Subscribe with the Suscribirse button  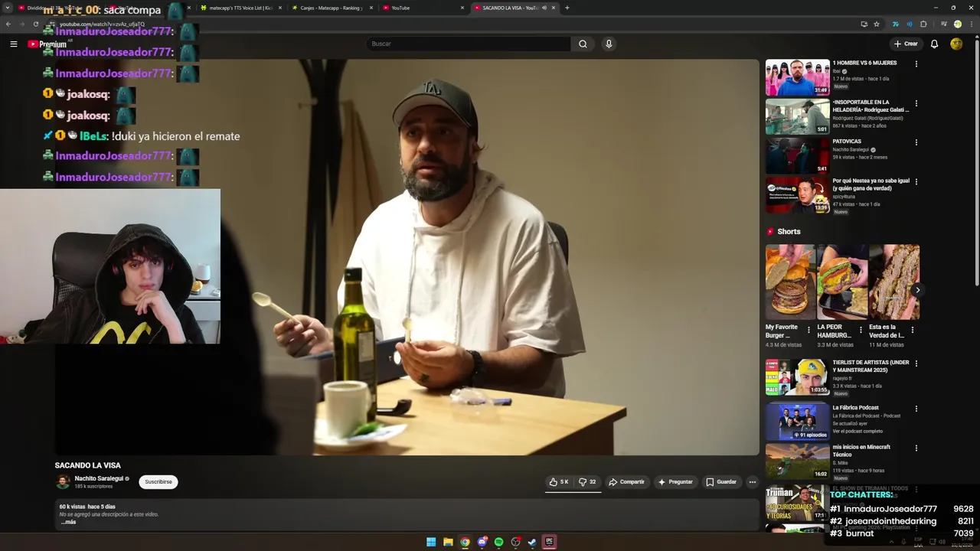[158, 482]
